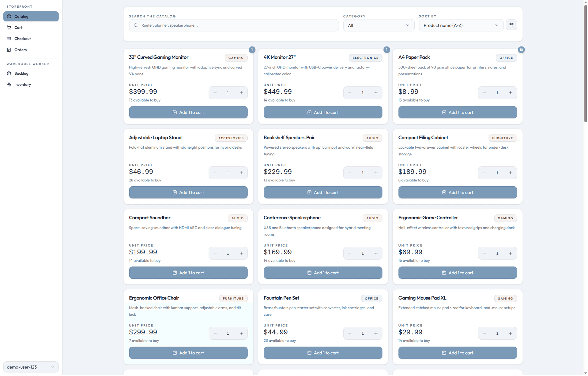
Task: Add 1 A4 Paper Pack to cart
Action: coord(457,112)
